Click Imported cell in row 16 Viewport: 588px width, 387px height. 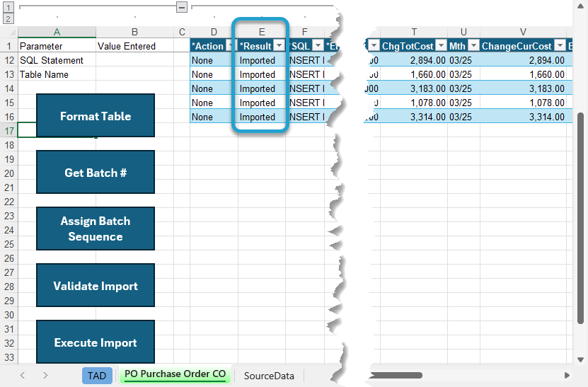[262, 117]
